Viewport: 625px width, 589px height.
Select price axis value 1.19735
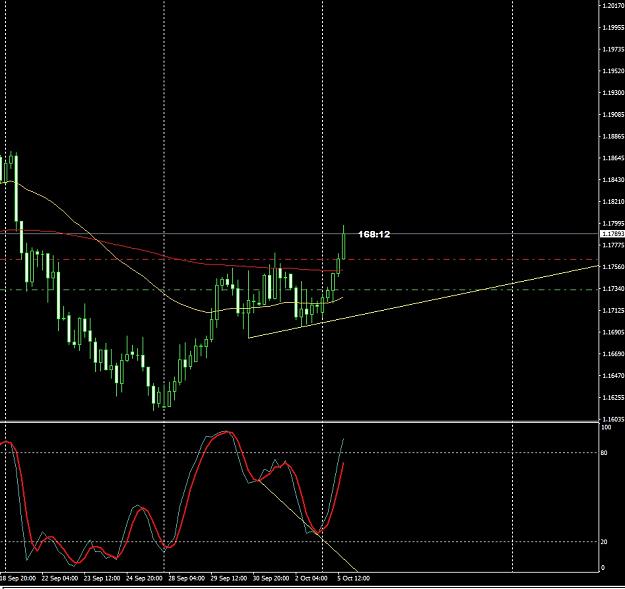tap(613, 49)
